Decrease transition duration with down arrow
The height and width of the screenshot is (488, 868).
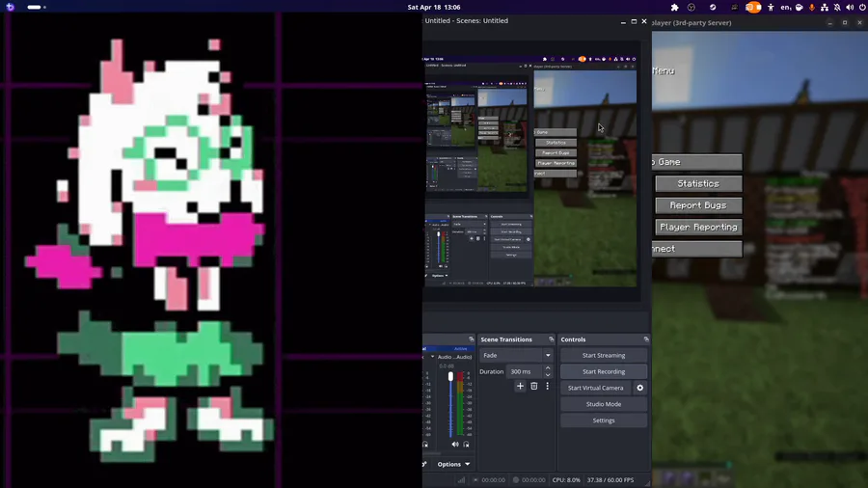click(548, 374)
